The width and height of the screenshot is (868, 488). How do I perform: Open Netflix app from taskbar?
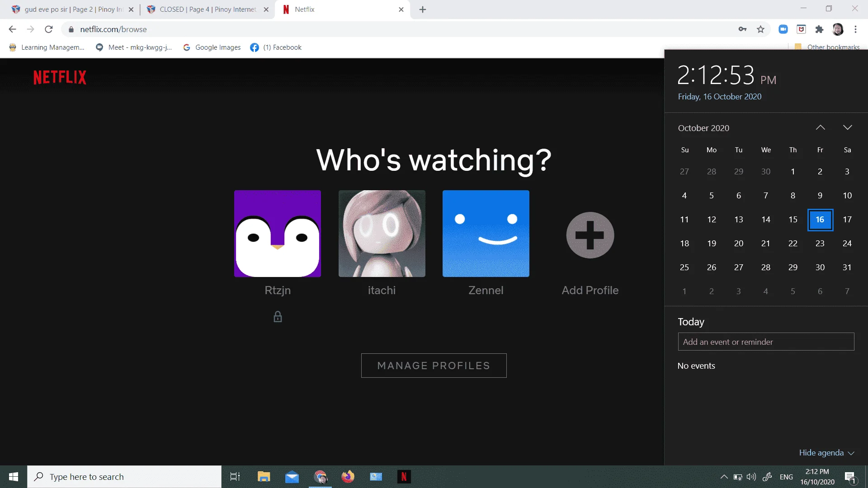tap(404, 477)
